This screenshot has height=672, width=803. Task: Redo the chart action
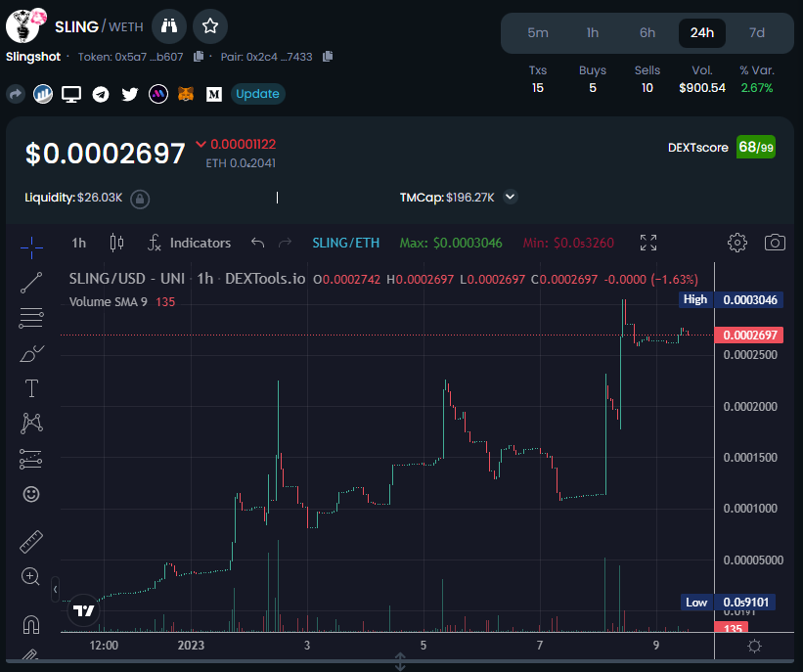coord(285,243)
